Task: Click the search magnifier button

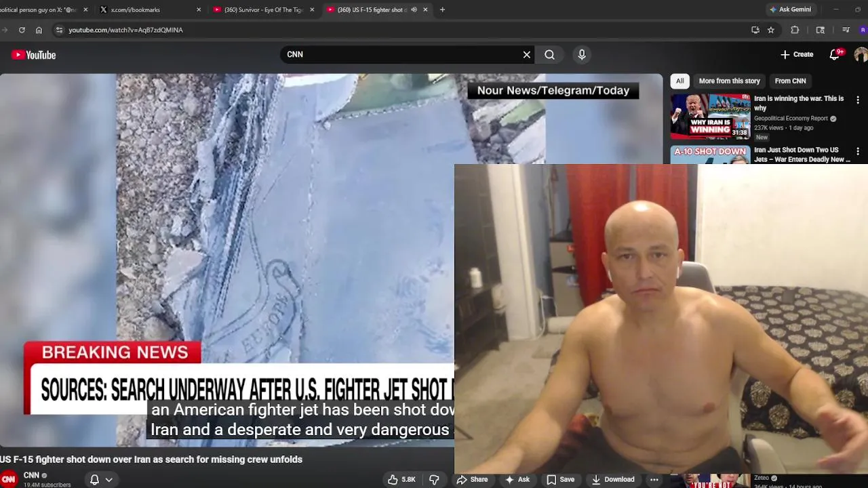Action: (x=549, y=55)
